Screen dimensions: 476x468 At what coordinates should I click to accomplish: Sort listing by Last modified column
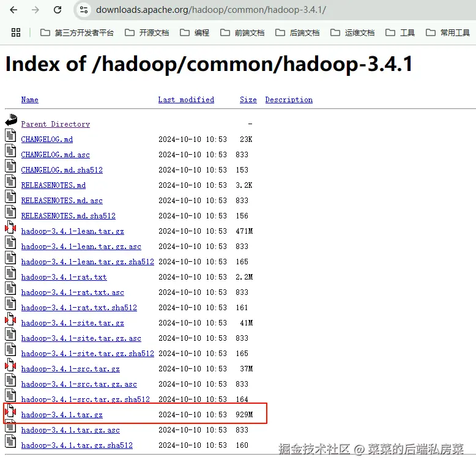(186, 100)
